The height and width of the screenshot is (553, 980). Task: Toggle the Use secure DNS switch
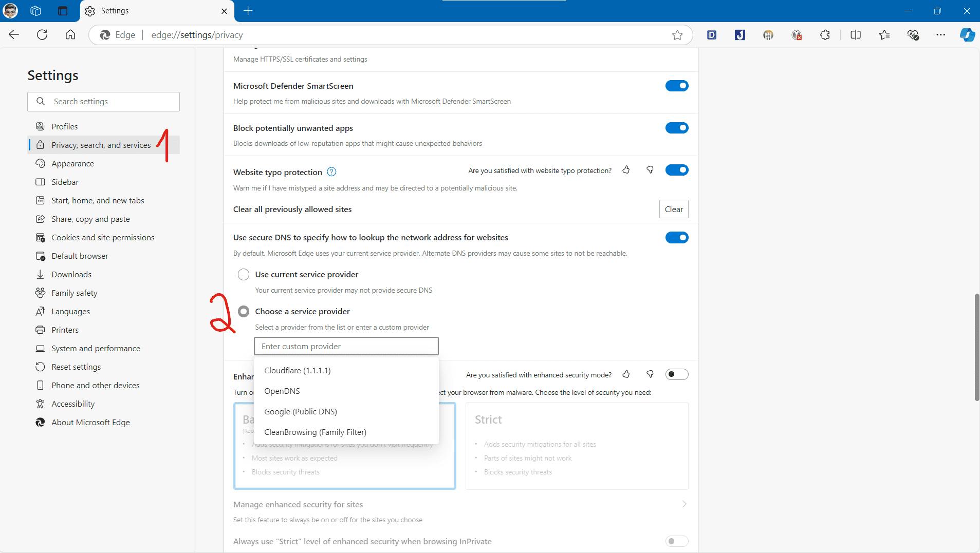(677, 237)
